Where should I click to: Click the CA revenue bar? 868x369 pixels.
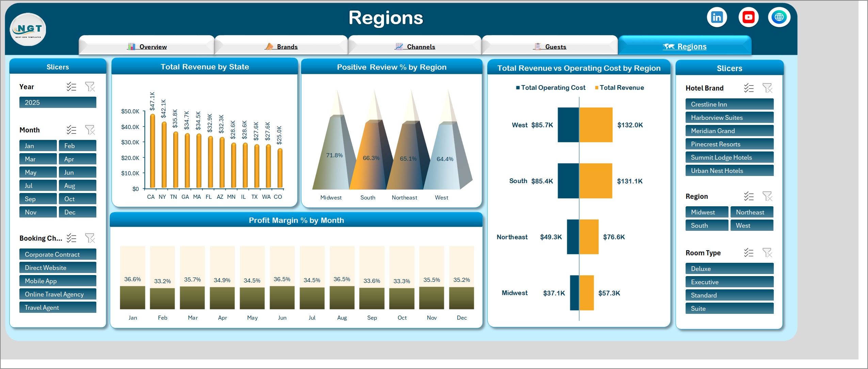(x=152, y=151)
